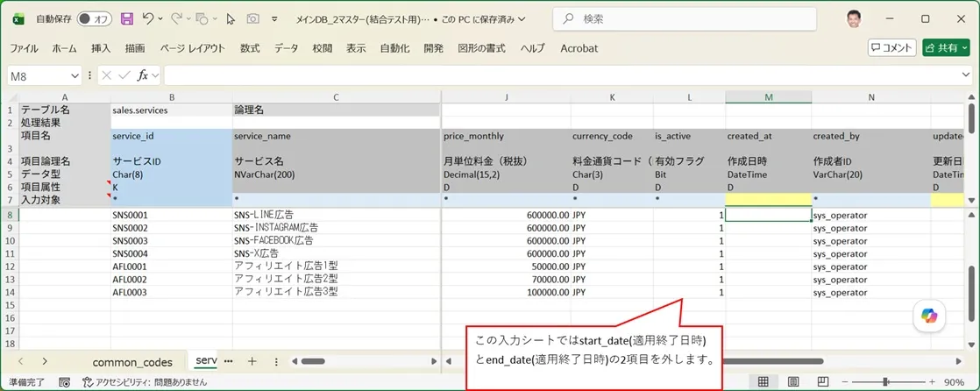Click cell containing アフィリエイト広告2型

tap(337, 279)
